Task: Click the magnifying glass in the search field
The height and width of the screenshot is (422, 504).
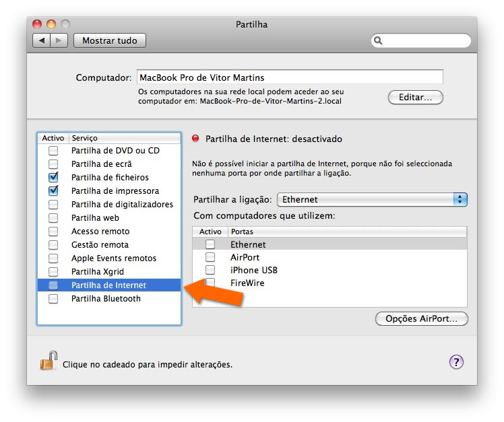Action: [379, 41]
